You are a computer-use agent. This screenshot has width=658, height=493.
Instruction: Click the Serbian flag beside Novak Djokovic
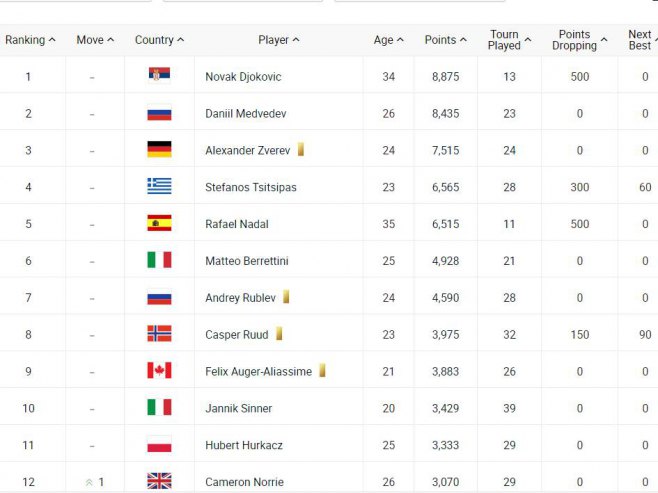[159, 76]
